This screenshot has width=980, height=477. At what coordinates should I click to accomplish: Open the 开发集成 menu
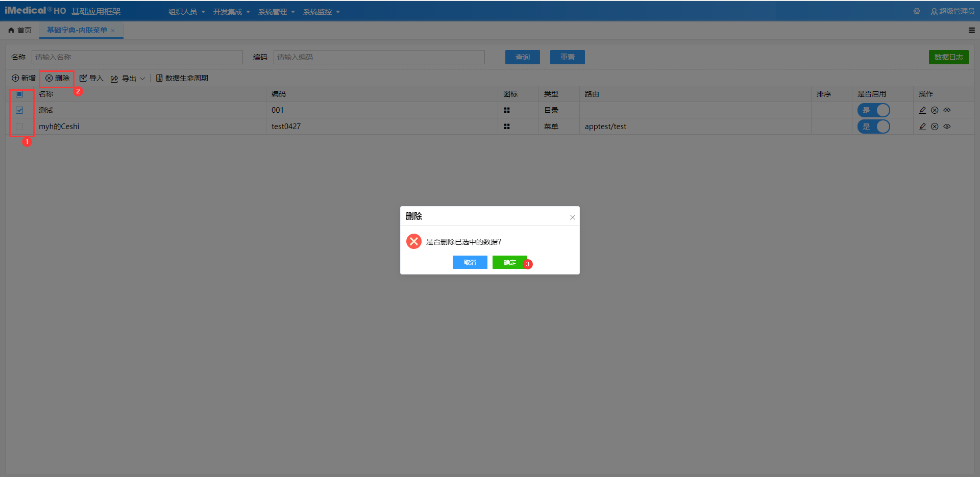click(231, 12)
